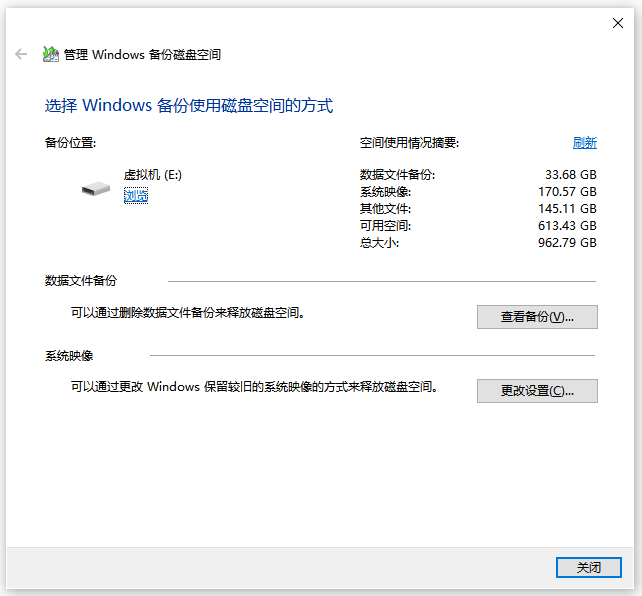This screenshot has height=596, width=642.
Task: Click the 总大小: label
Action: (379, 243)
